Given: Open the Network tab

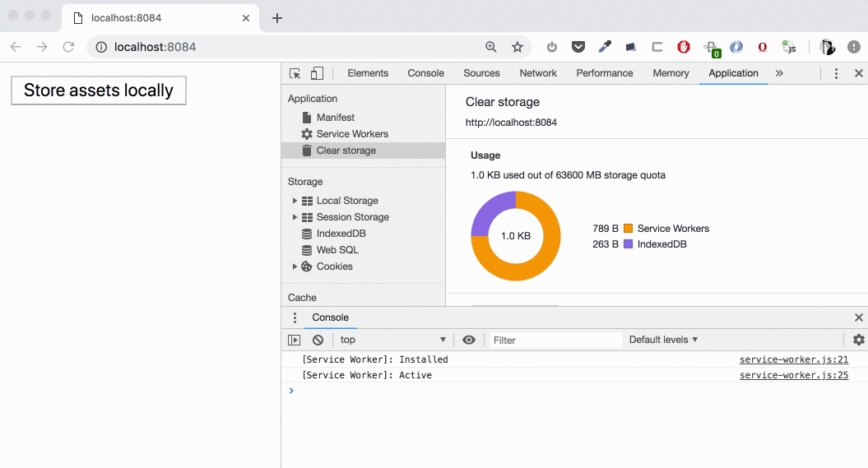Looking at the screenshot, I should pos(538,73).
